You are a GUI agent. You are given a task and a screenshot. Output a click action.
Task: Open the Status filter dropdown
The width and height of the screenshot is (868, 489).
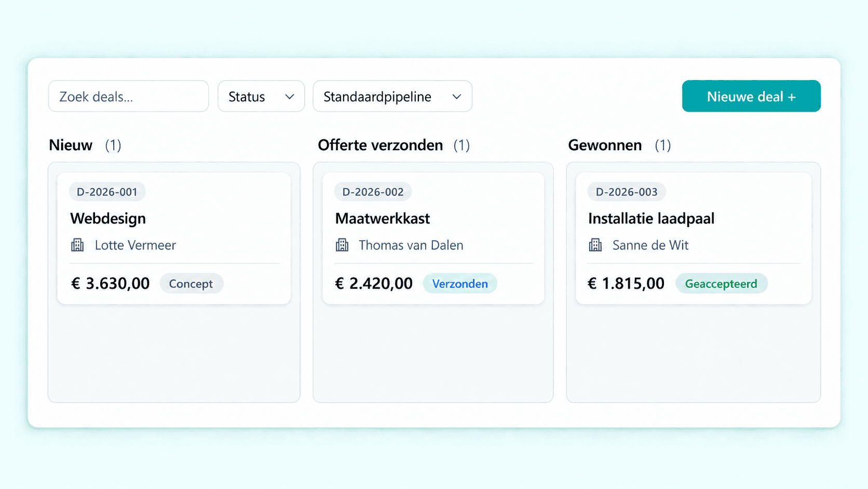pyautogui.click(x=261, y=96)
